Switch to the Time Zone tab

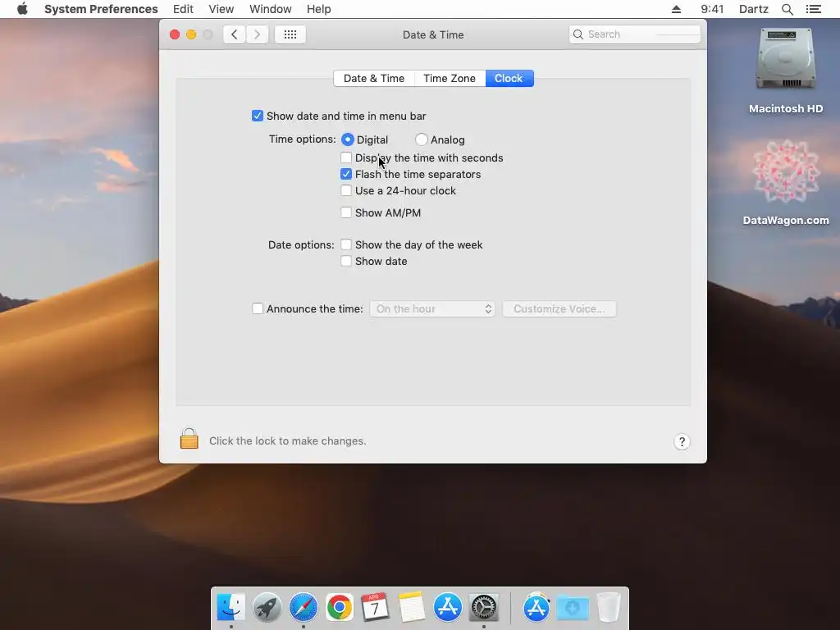click(x=450, y=78)
